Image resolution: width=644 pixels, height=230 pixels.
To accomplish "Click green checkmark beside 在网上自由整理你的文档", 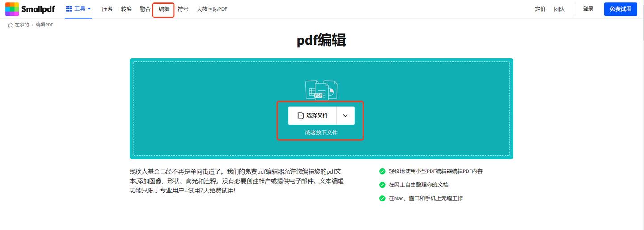I will pos(382,184).
